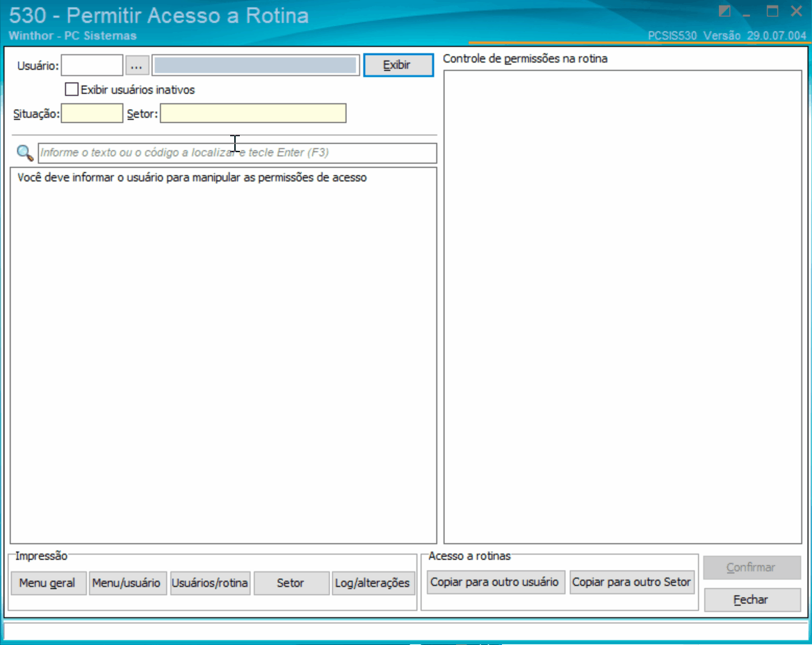Screen dimensions: 812x645
Task: Click the Setor field
Action: 253,113
